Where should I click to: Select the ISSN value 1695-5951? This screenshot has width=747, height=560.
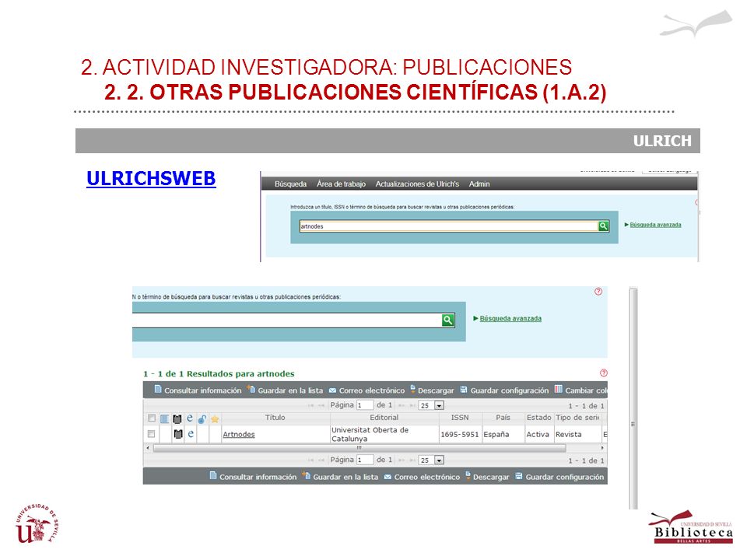(x=459, y=434)
